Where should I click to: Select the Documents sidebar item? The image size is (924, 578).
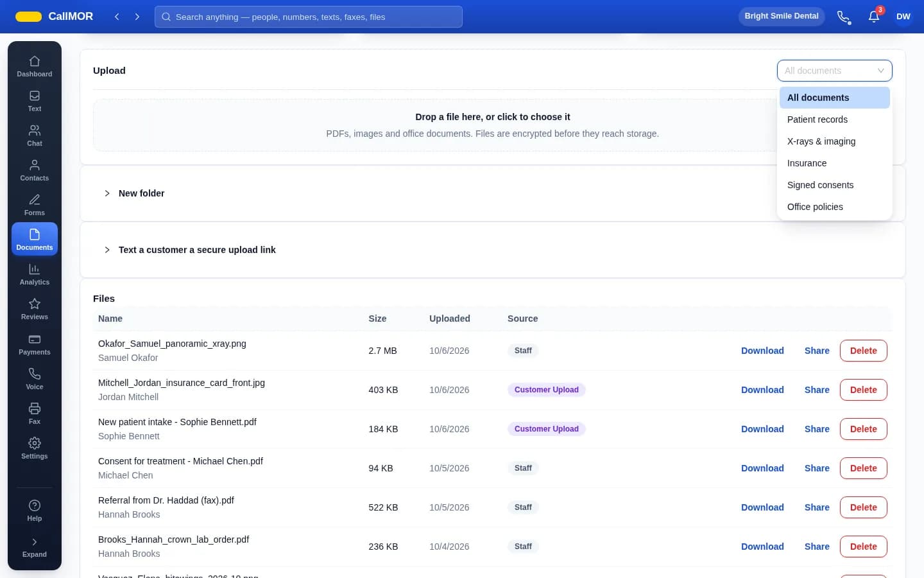pos(35,239)
